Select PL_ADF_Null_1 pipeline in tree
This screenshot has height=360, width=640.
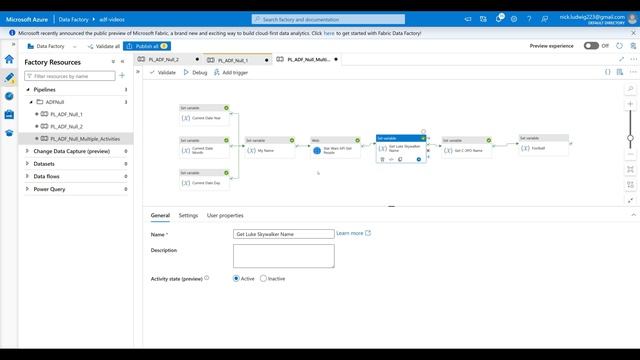[66, 114]
